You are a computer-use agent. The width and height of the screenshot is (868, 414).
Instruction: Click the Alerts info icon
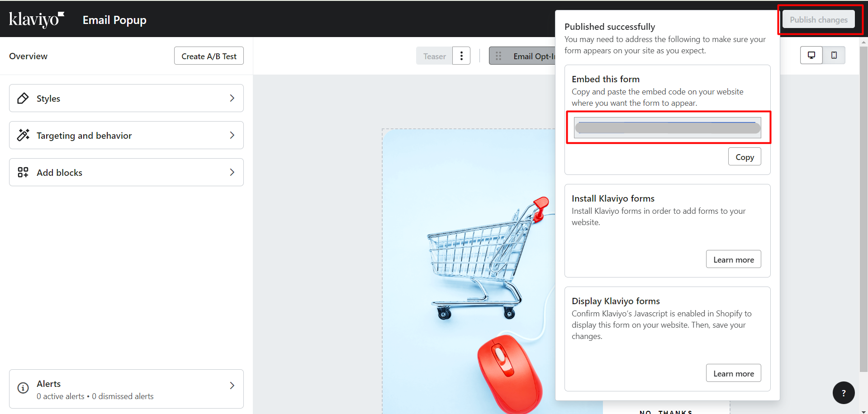click(23, 388)
